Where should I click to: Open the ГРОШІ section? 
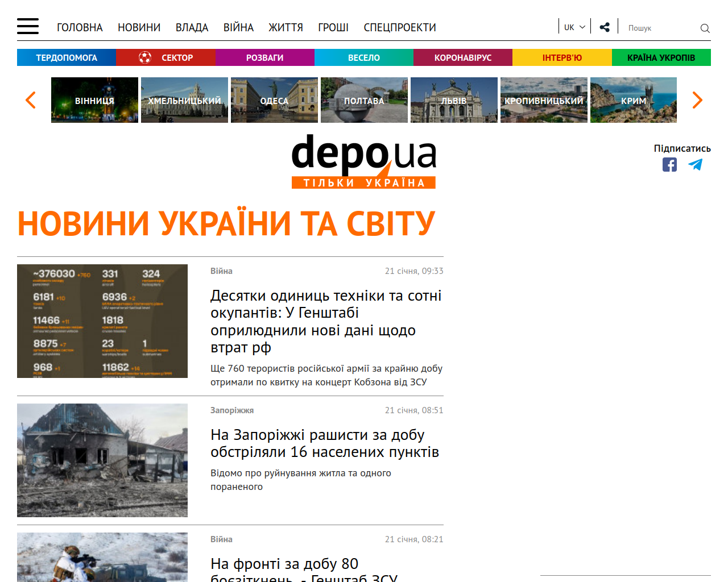(333, 27)
